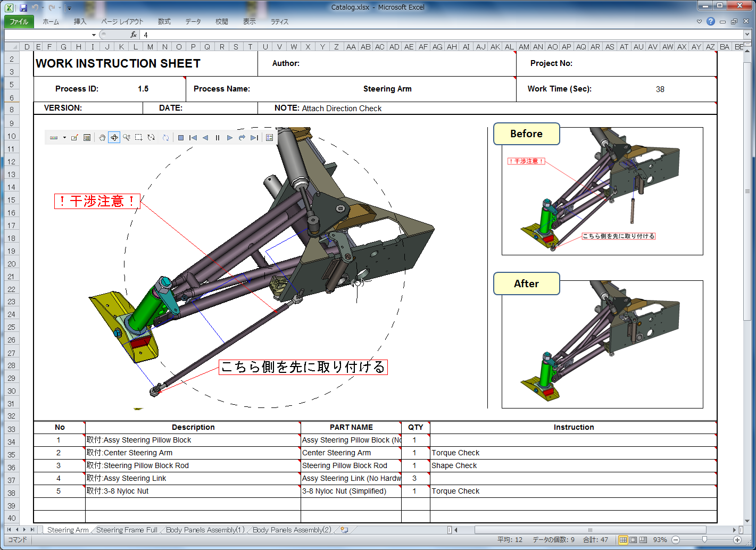Click the Before label box

527,134
